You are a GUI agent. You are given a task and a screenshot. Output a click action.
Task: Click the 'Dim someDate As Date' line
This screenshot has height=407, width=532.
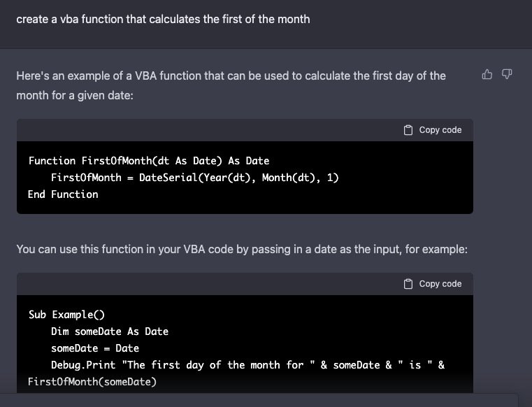[109, 331]
